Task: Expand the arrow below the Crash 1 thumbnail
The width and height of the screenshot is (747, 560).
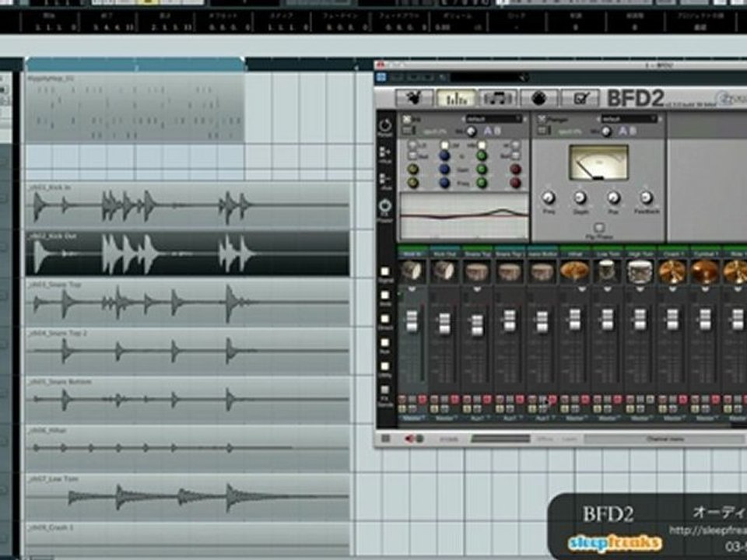Action: pyautogui.click(x=672, y=289)
